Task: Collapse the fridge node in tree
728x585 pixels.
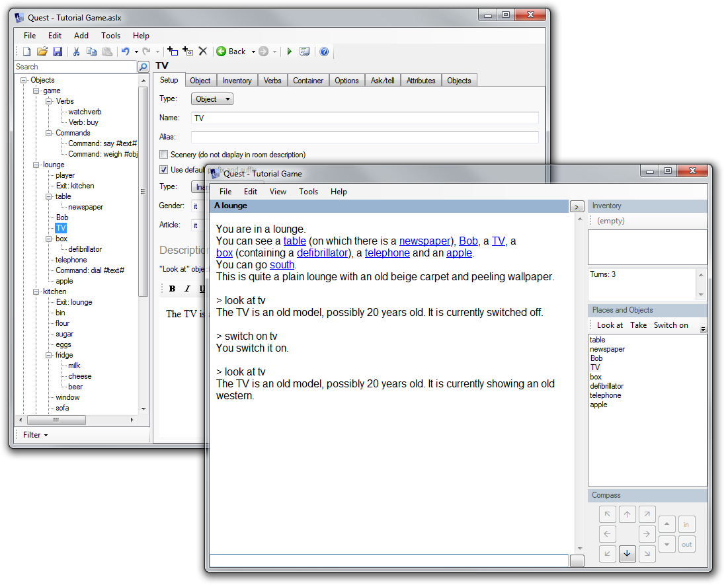Action: point(49,355)
